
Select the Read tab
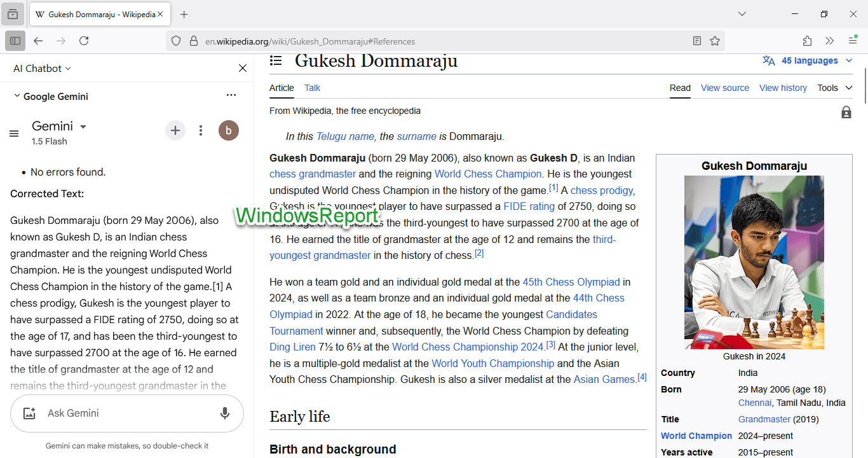coord(680,88)
